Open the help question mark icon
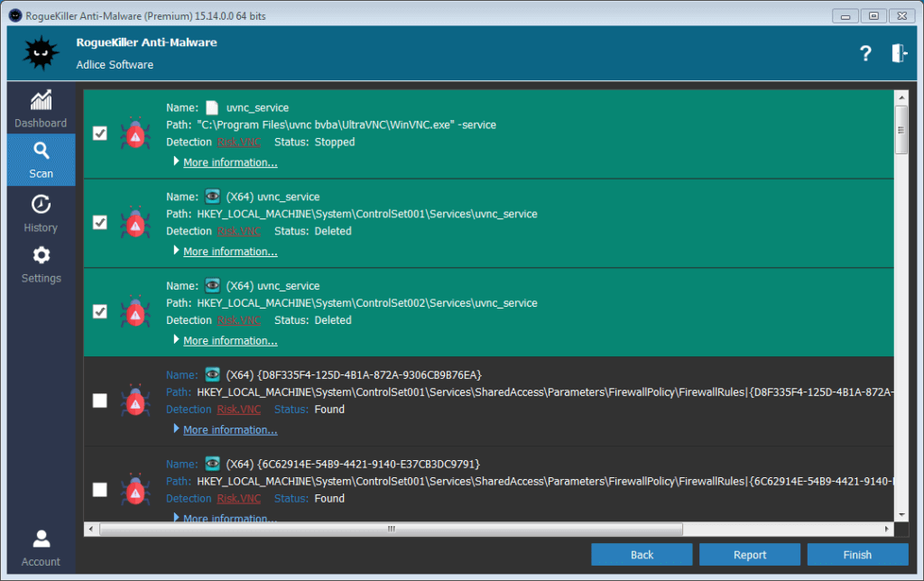Screen dimensions: 924x581 [x=865, y=54]
